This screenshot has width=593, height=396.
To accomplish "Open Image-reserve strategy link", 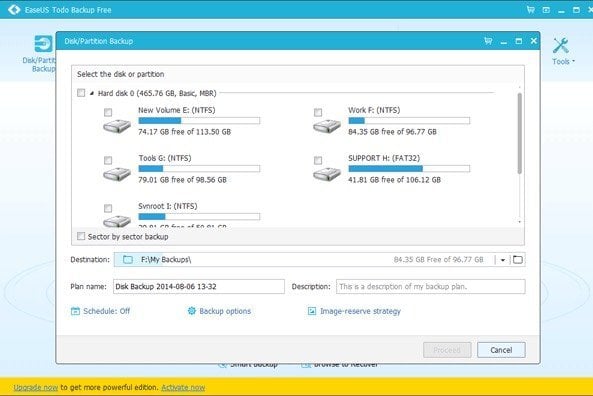I will [x=360, y=311].
